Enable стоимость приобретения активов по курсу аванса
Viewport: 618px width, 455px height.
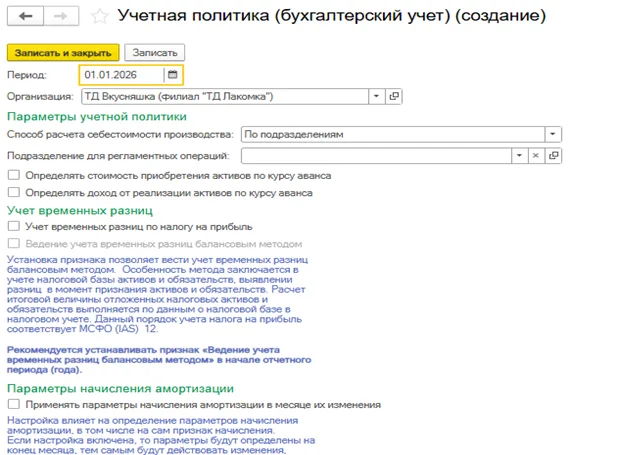click(x=14, y=175)
